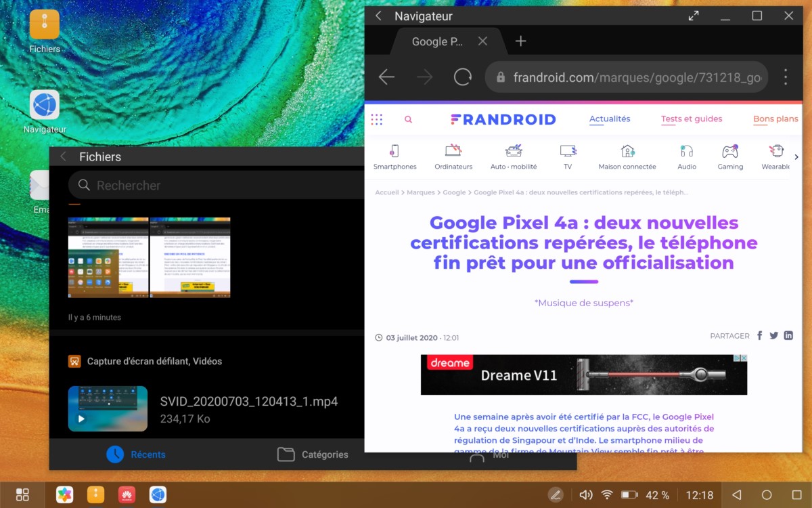This screenshot has width=812, height=508.
Task: Share the article on LinkedIn
Action: 788,336
